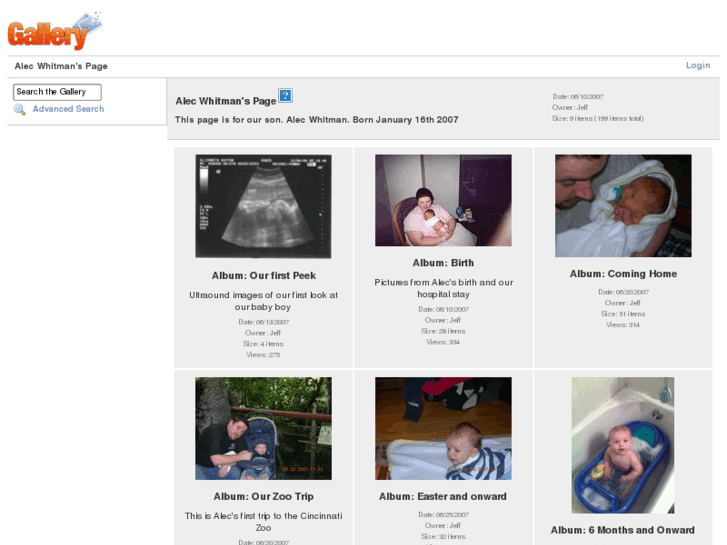Open the blue help question-mark icon
Viewport: 727px width, 545px height.
[285, 96]
